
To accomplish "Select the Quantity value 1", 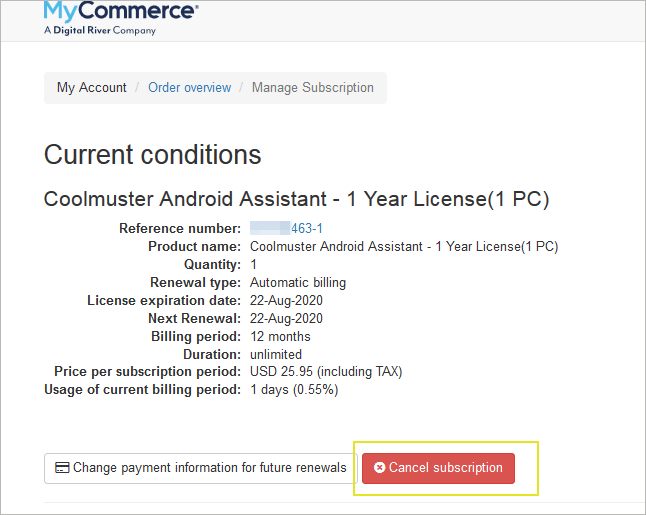I will coord(253,265).
